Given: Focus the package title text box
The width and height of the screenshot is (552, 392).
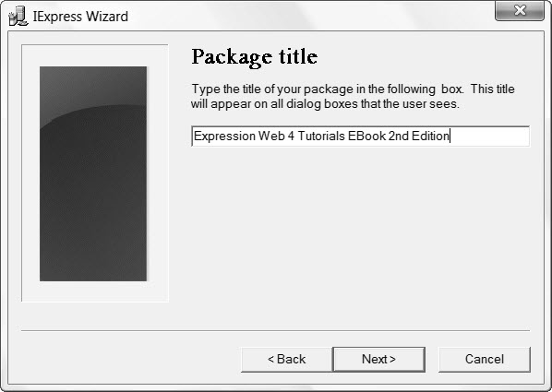Looking at the screenshot, I should pos(361,137).
